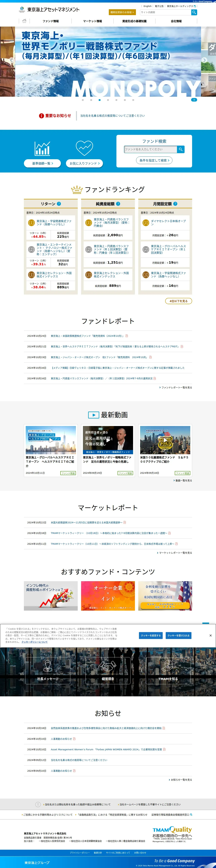Screen dimensions: 216x868
Task: Open the 米国短期国債 banner
Action: click(x=165, y=596)
